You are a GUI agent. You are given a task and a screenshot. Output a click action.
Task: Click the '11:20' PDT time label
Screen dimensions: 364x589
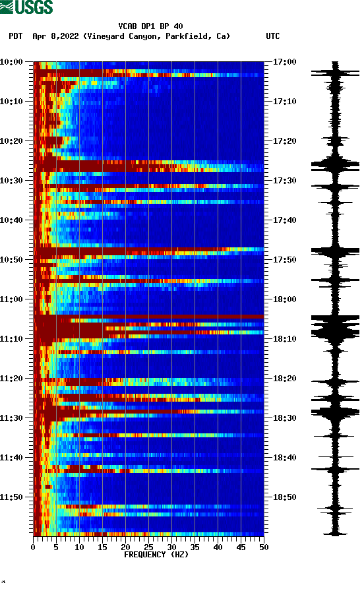pos(11,379)
